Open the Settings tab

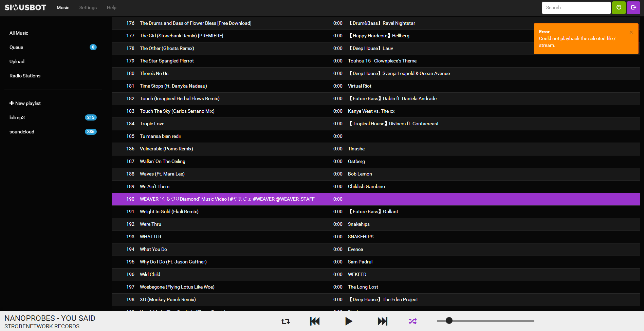[88, 7]
